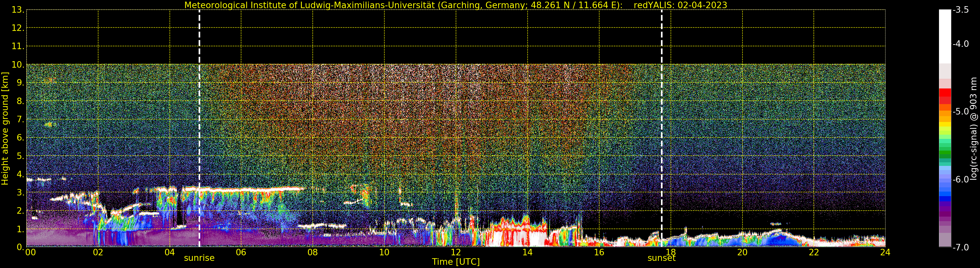Click the '24' time axis tick label
This screenshot has width=980, height=268.
point(885,252)
